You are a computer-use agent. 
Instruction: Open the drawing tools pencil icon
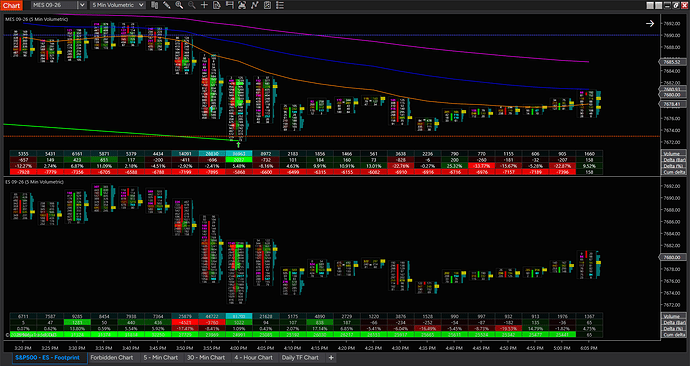coord(167,5)
